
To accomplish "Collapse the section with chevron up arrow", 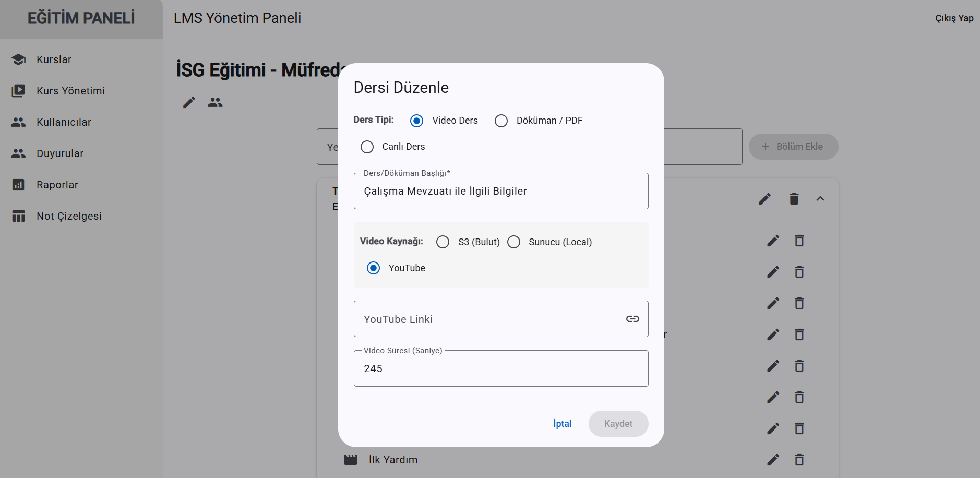I will 820,199.
